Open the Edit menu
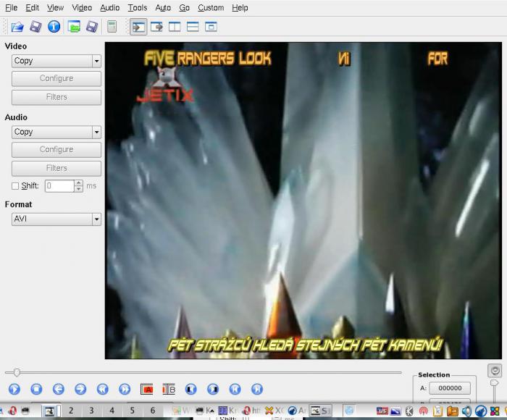Viewport: 507px width, 420px height. coord(33,8)
